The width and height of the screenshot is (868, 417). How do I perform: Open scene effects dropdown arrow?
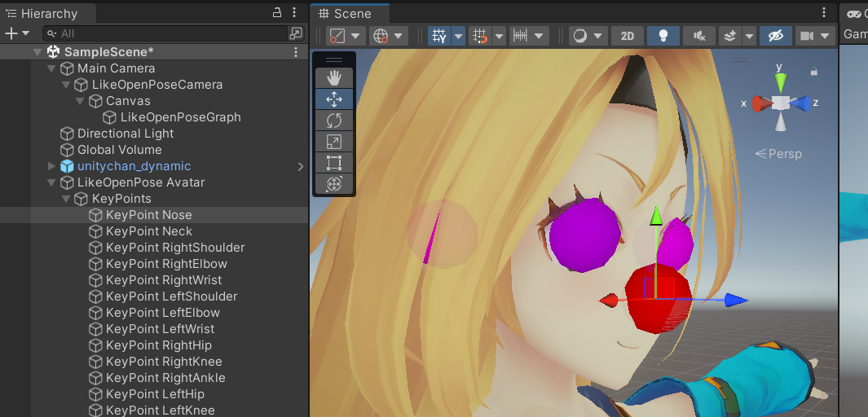coord(750,36)
